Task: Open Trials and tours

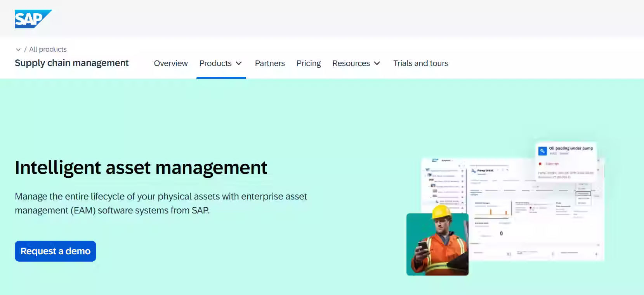Action: (x=421, y=63)
